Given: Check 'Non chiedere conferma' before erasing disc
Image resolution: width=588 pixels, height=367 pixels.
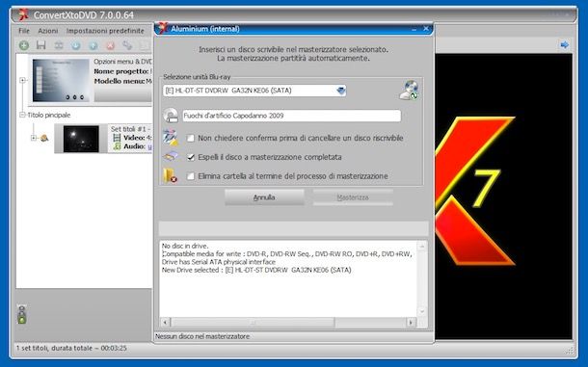Looking at the screenshot, I should click(x=191, y=139).
